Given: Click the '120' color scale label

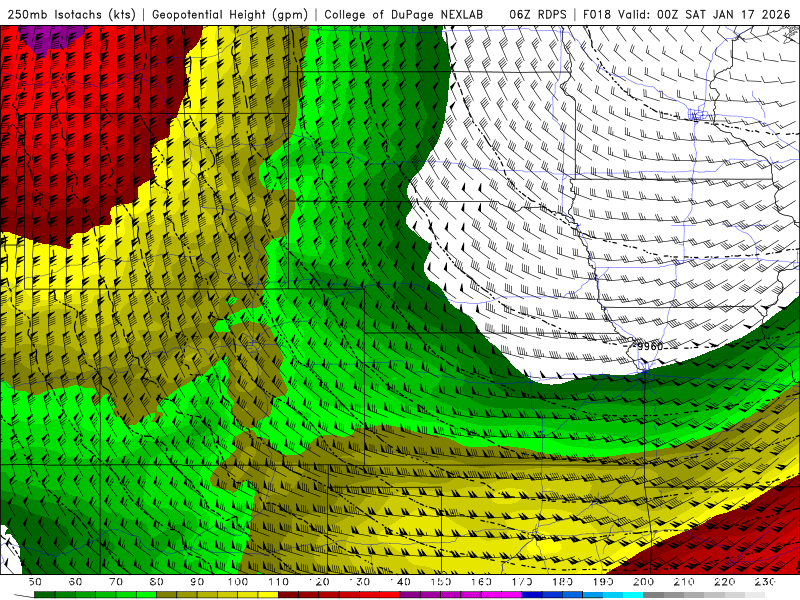Looking at the screenshot, I should [319, 582].
